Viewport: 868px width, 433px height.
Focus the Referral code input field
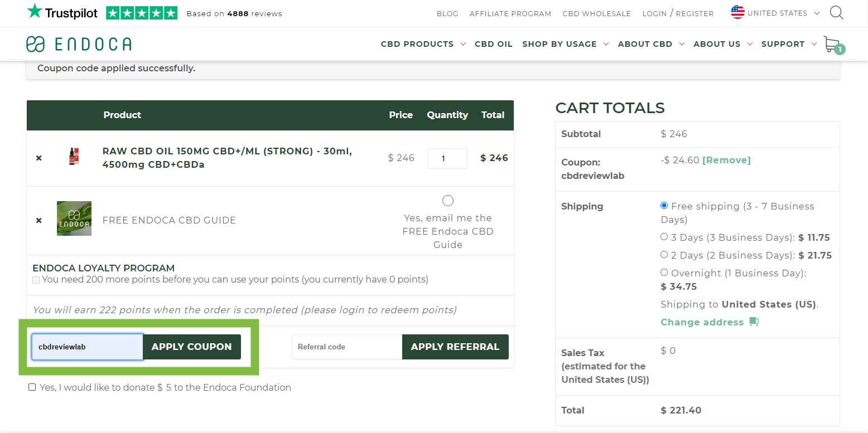(347, 347)
